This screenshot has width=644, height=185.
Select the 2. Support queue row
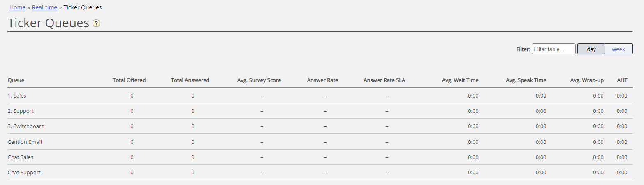click(x=21, y=111)
